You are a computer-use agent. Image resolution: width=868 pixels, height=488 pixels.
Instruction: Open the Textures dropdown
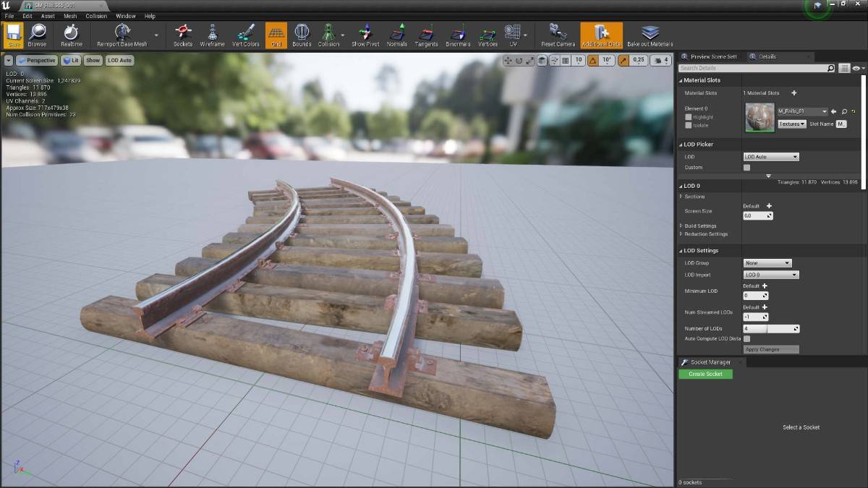[x=792, y=124]
